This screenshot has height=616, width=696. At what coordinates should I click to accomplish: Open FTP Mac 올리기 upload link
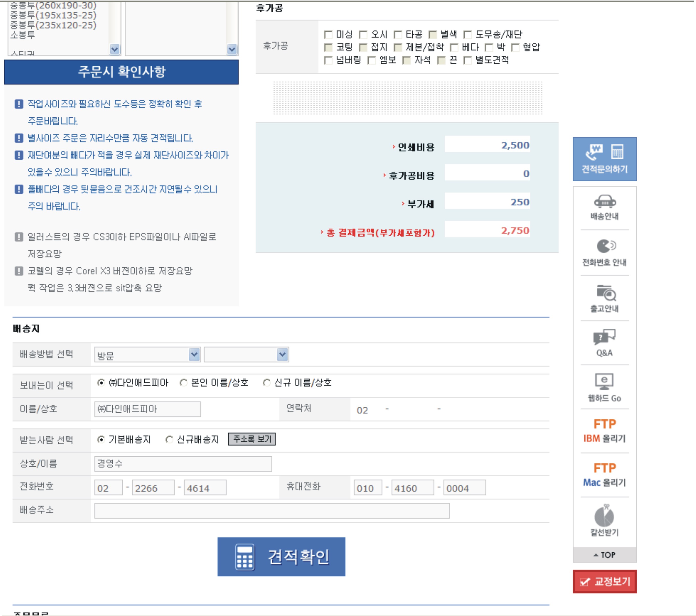(x=604, y=475)
